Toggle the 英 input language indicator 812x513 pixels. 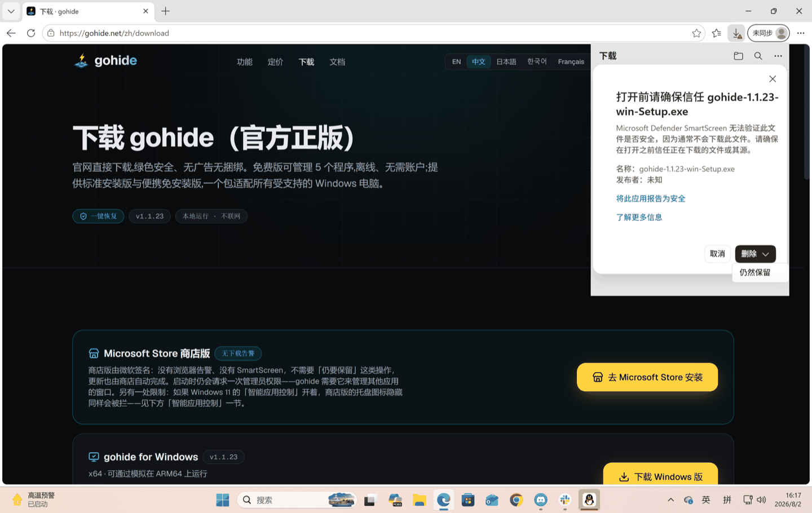706,500
